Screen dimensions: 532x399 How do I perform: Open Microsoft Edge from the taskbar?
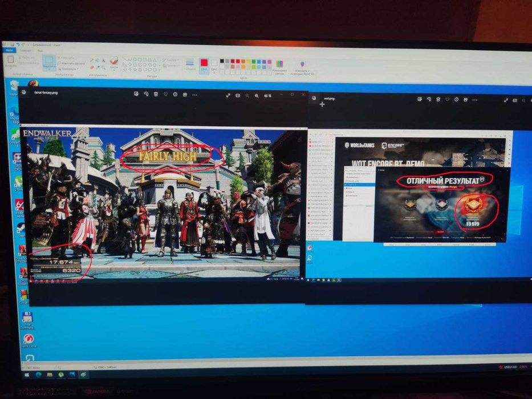click(x=38, y=374)
